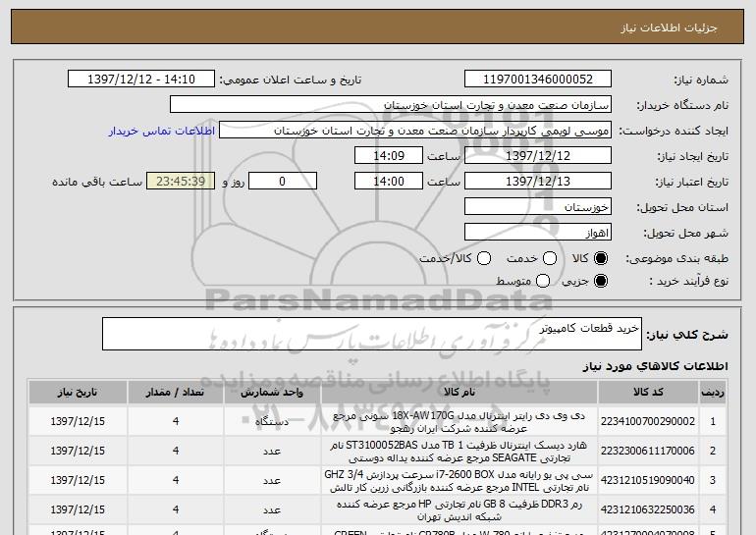Viewport: 756px width, 535px height.
Task: Select the کالا radio button
Action: click(x=601, y=259)
